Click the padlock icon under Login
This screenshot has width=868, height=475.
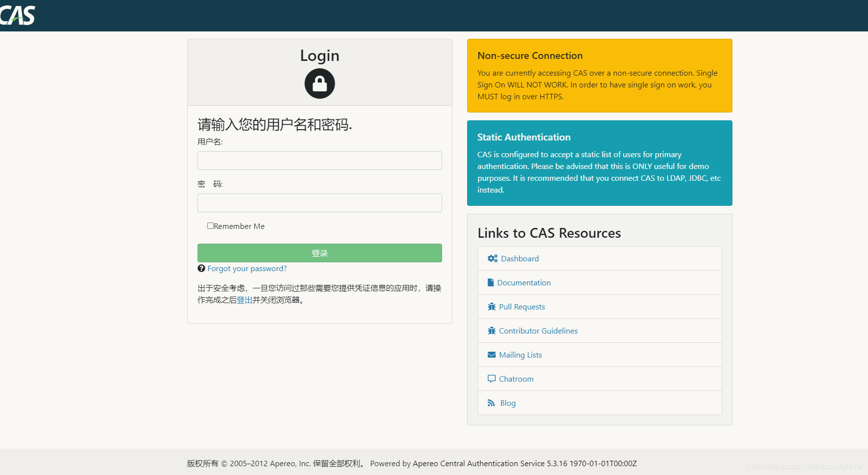(x=320, y=84)
